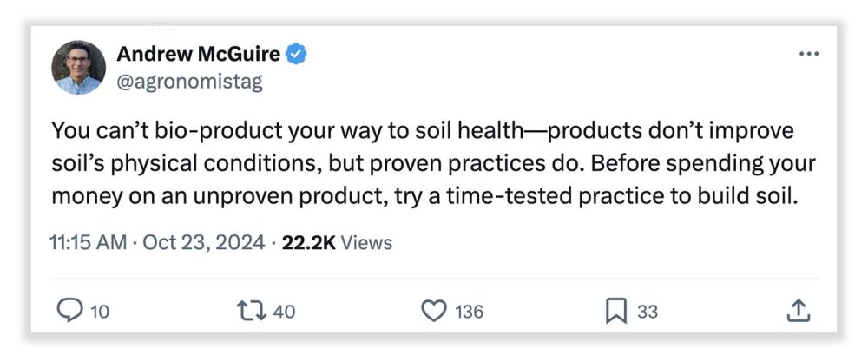Click the reply count of 10
The image size is (868, 362).
click(x=100, y=312)
